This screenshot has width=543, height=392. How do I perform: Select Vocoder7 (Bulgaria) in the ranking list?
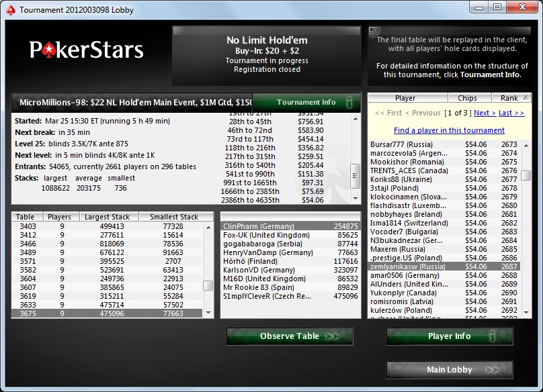point(445,232)
